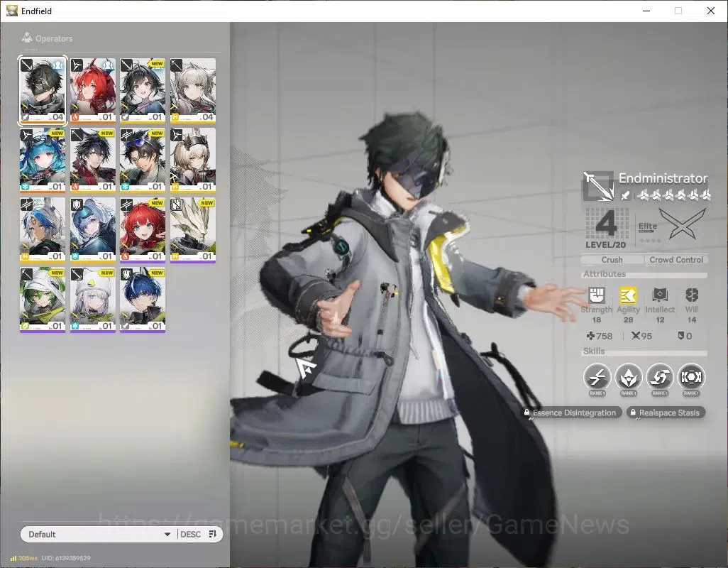Pick the dark-blue-haired operator in bottom row
The image size is (728, 568).
[143, 300]
